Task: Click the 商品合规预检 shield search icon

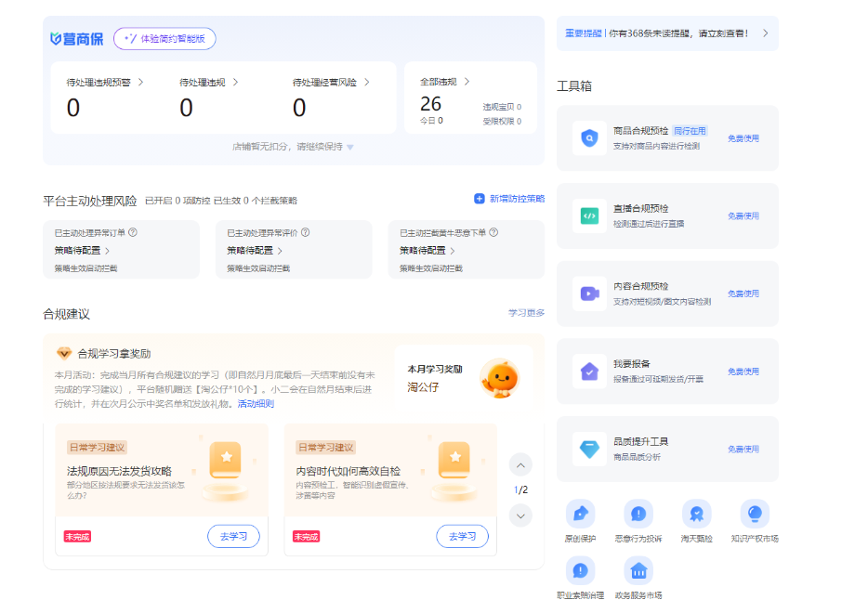Action: pos(589,137)
